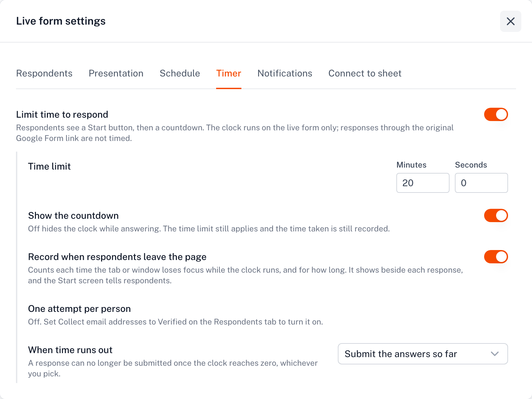Viewport: 532px width, 399px height.
Task: Switch to the Respondents tab
Action: tap(44, 73)
